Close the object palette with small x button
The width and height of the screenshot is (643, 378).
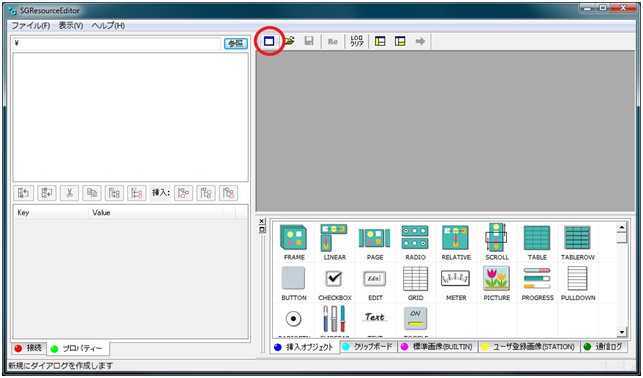(262, 221)
